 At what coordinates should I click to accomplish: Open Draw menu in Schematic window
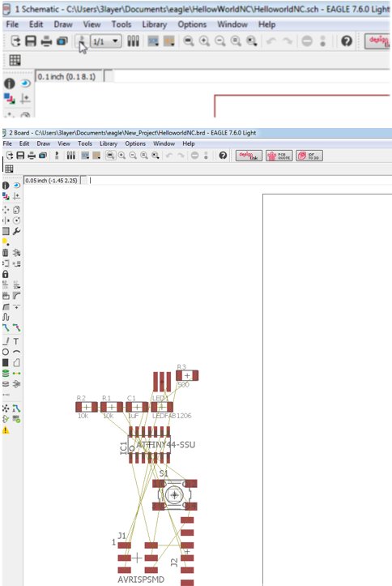coord(63,24)
